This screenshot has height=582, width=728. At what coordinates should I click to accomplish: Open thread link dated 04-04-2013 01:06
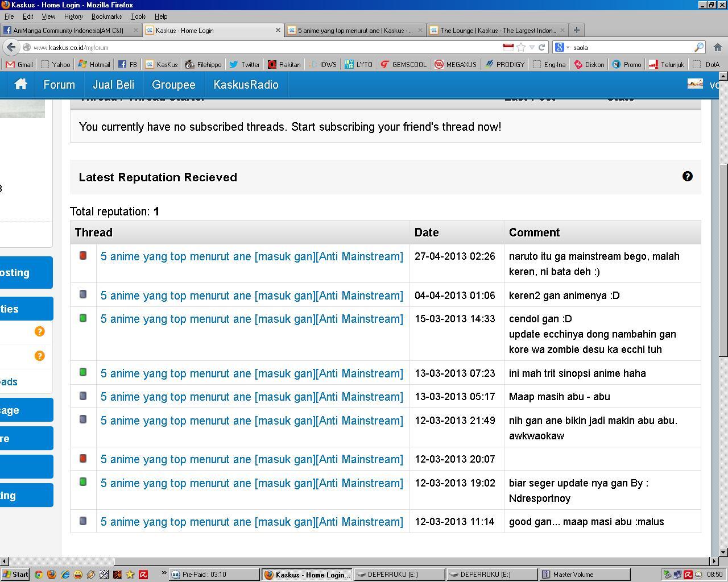click(x=251, y=295)
